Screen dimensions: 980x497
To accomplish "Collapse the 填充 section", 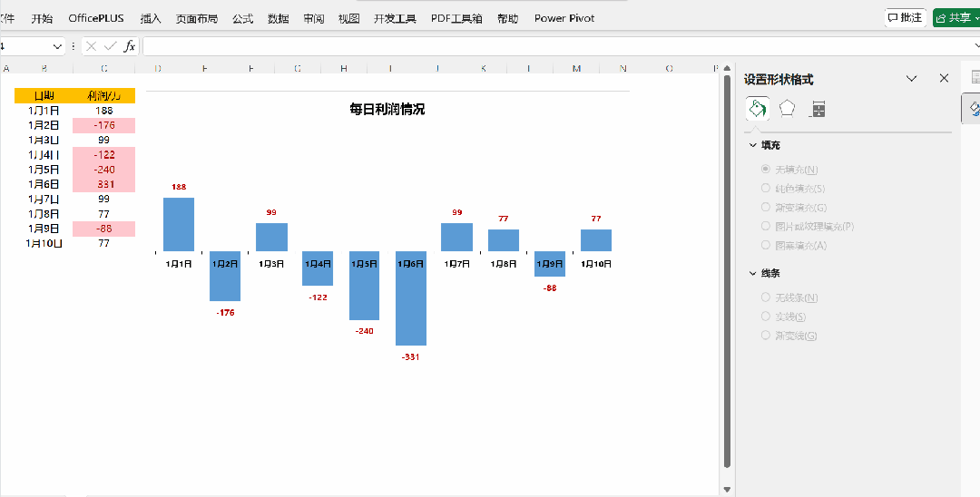I will click(x=753, y=145).
